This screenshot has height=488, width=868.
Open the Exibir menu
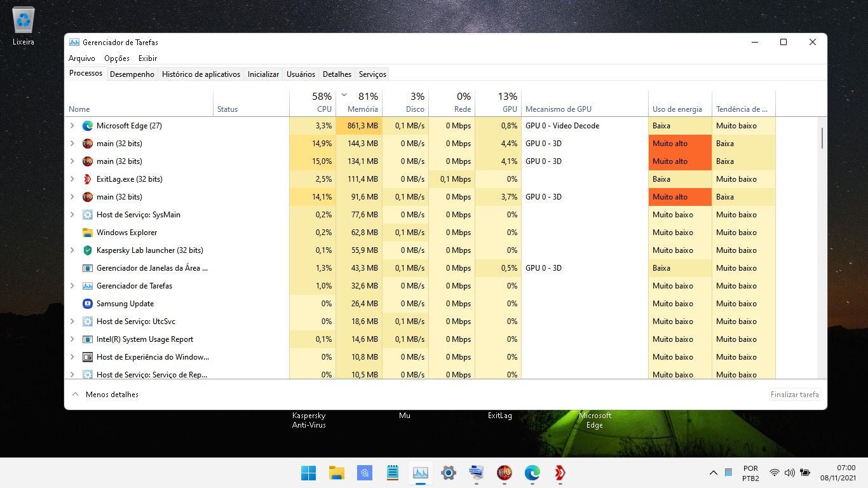coord(147,58)
